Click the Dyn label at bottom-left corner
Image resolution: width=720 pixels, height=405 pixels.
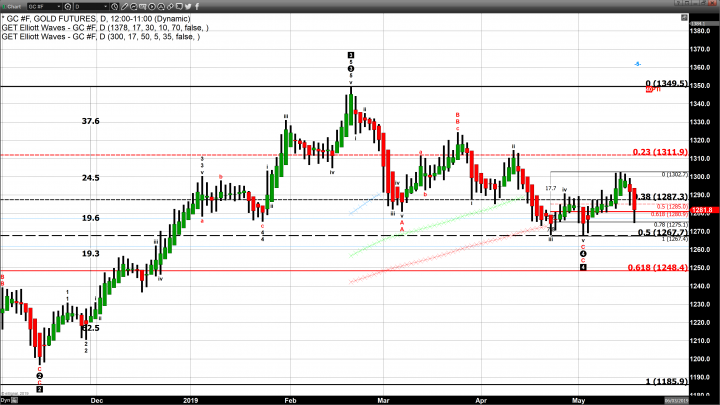point(6,399)
